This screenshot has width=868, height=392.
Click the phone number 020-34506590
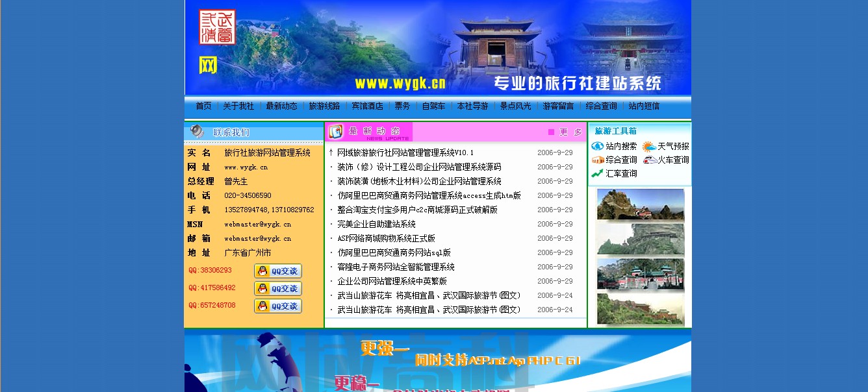(x=248, y=195)
